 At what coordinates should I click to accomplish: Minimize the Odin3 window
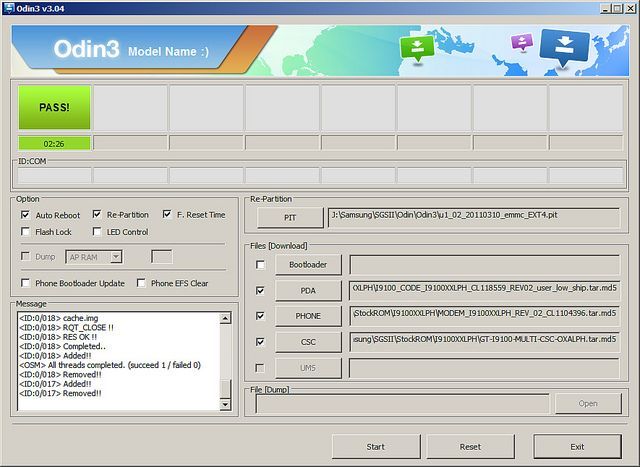606,8
